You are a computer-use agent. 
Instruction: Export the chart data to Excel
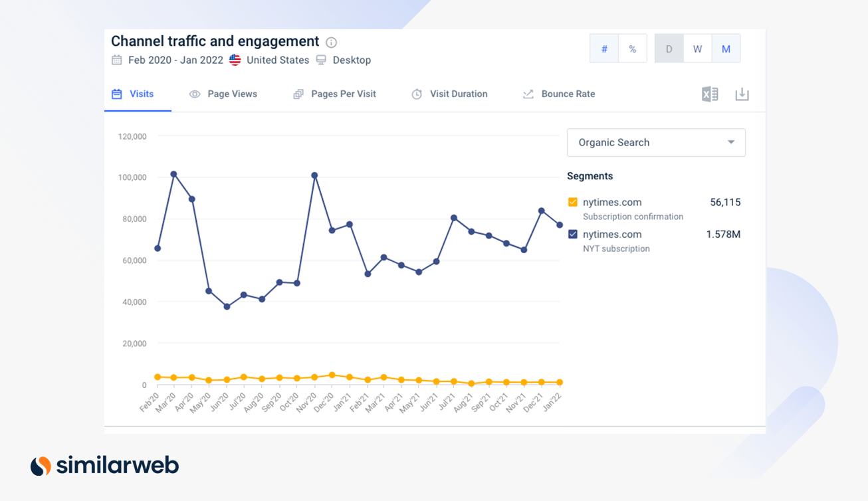[709, 94]
